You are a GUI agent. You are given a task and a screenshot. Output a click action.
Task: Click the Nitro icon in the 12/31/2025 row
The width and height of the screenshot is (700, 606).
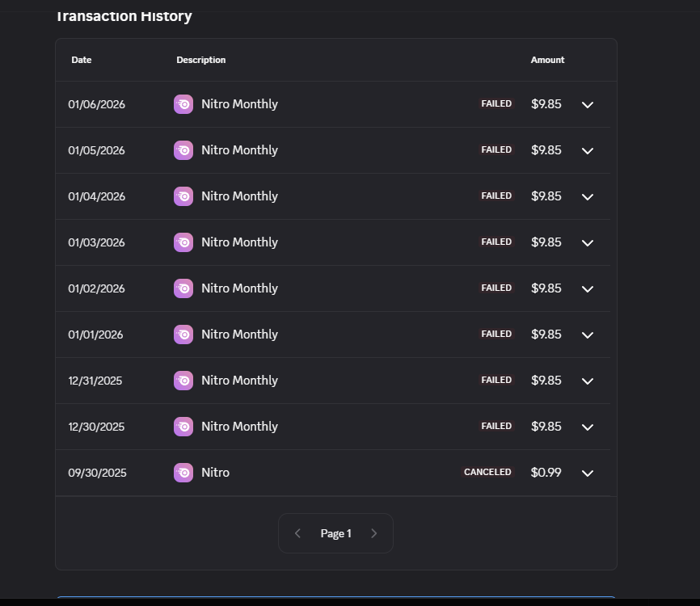(x=183, y=381)
